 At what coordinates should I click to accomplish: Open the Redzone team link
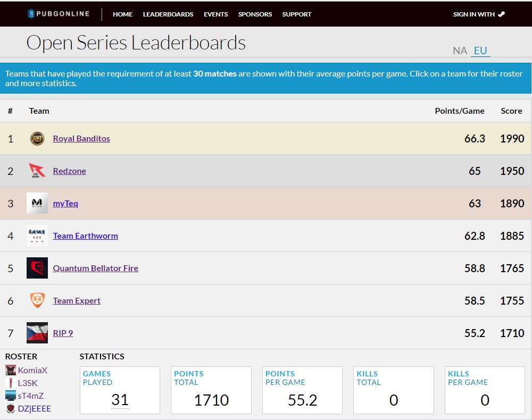69,171
